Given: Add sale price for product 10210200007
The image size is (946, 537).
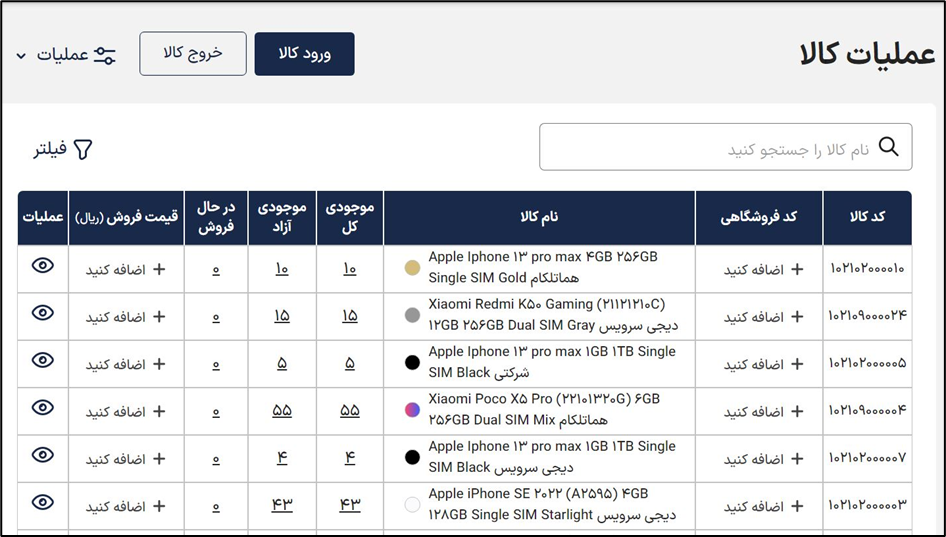Looking at the screenshot, I should pyautogui.click(x=125, y=459).
